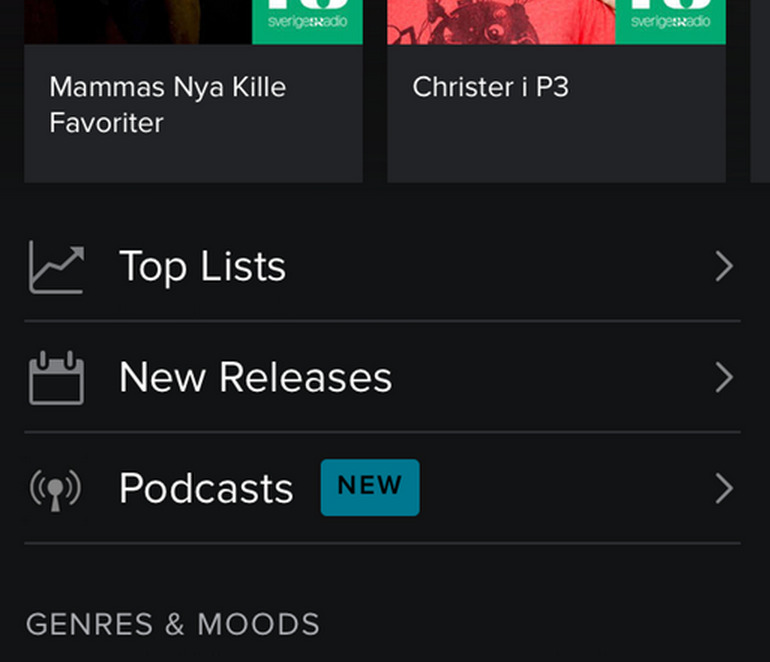770x662 pixels.
Task: Open Mammas Nya Kille Favoriter title link
Action: coord(167,105)
